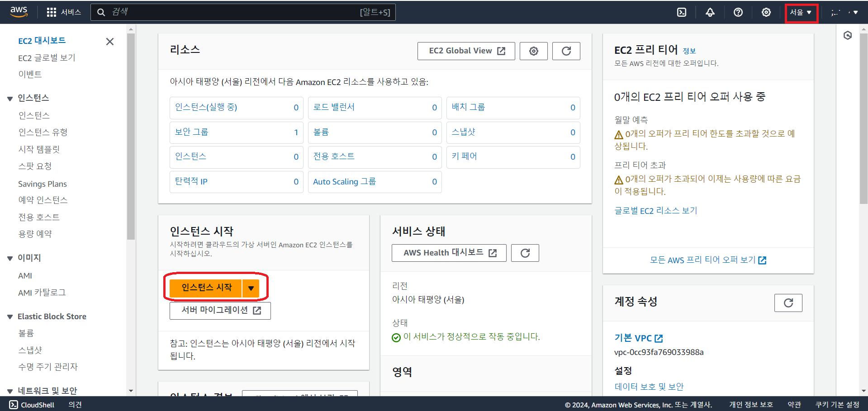Open 예약 인스턴스 in the sidebar
868x411 pixels.
43,200
